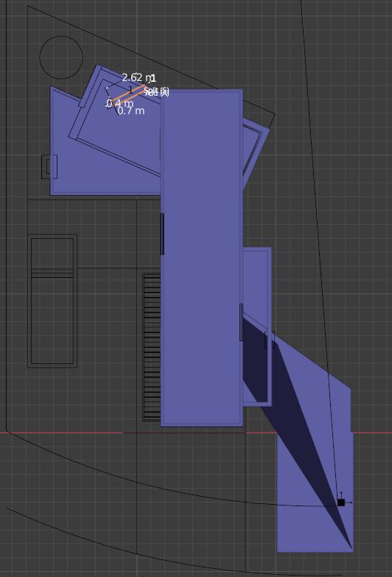
Task: Select the orange highlighted wall segment
Action: click(x=128, y=94)
